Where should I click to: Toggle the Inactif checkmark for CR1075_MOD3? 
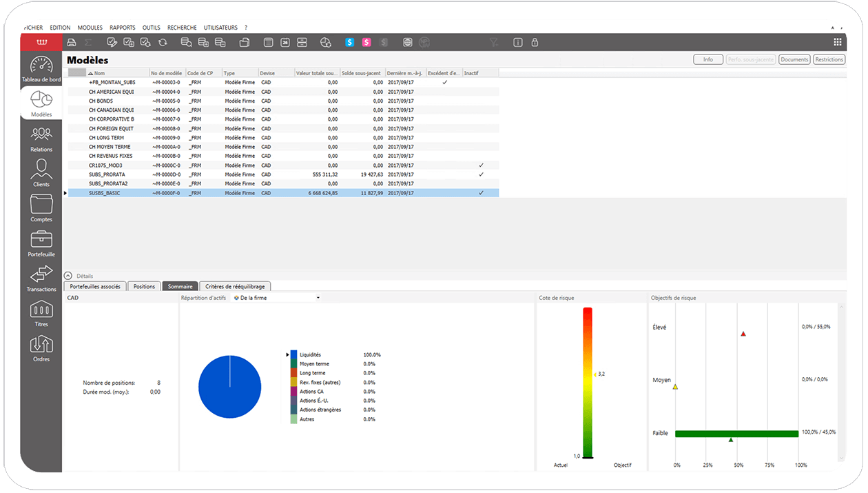point(481,165)
